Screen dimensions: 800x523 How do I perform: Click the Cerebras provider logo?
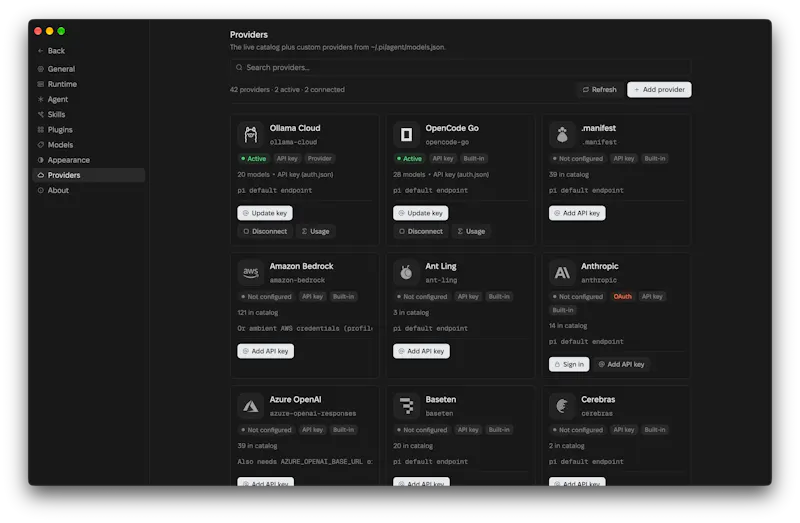562,406
